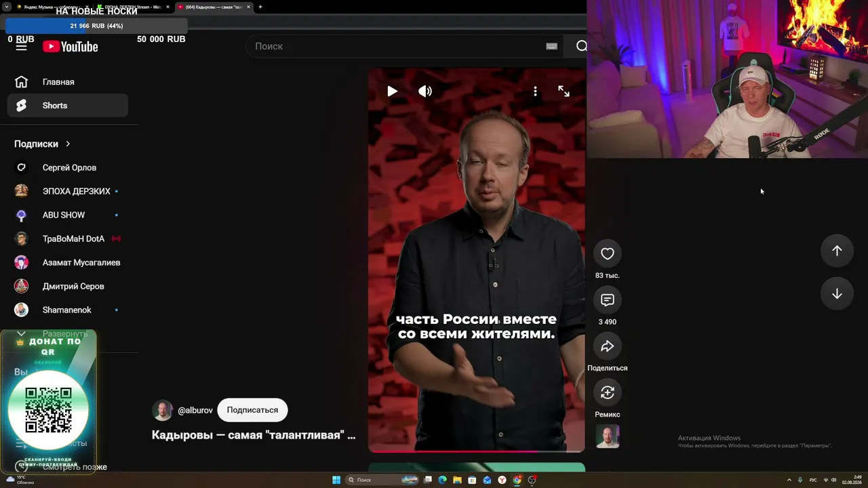The image size is (868, 488).
Task: Select Shorts in the sidebar
Action: tap(68, 106)
